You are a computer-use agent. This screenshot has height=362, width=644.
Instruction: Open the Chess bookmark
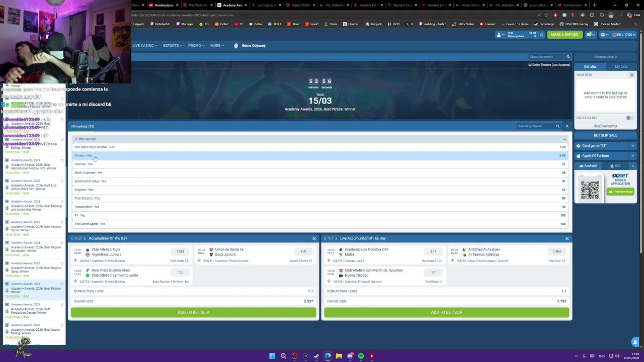(x=331, y=24)
